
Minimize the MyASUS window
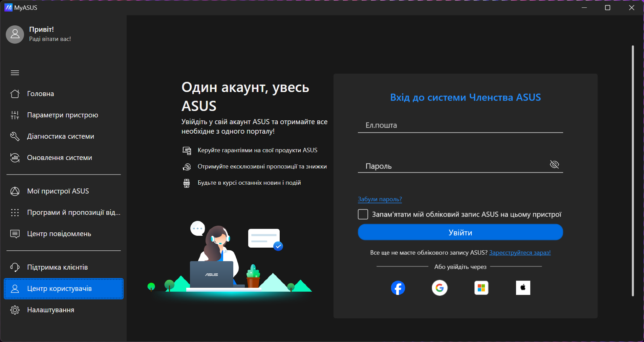coord(584,7)
